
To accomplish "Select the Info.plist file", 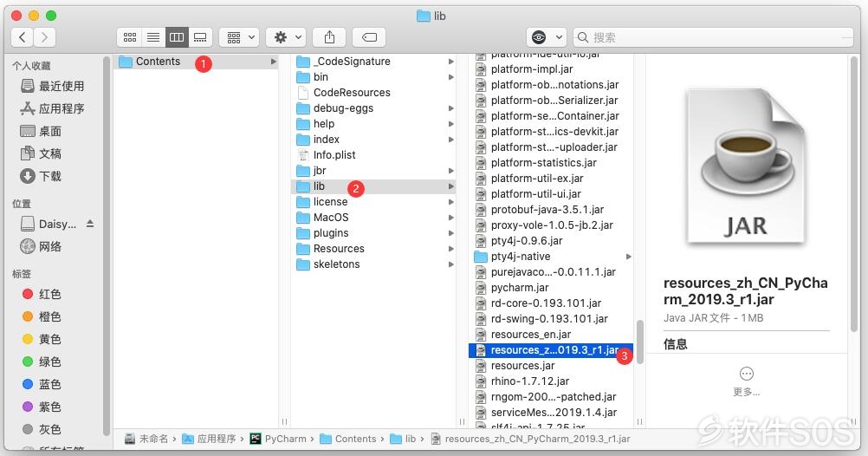I will (x=374, y=155).
